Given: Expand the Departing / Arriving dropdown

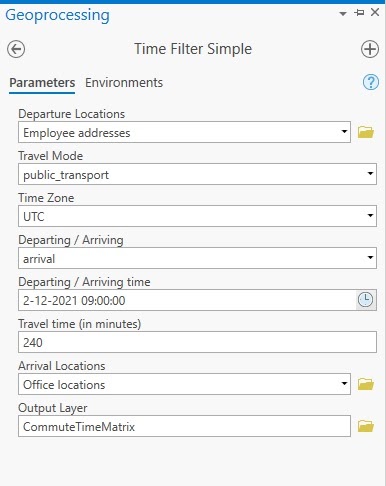Looking at the screenshot, I should [x=370, y=258].
